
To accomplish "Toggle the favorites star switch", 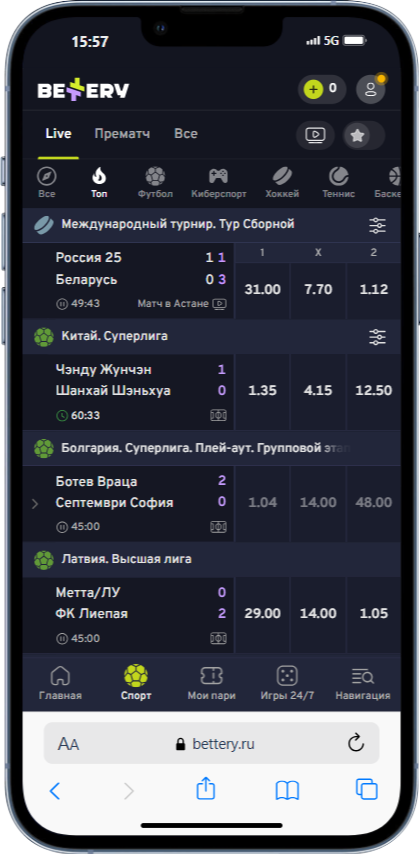I will coord(364,135).
